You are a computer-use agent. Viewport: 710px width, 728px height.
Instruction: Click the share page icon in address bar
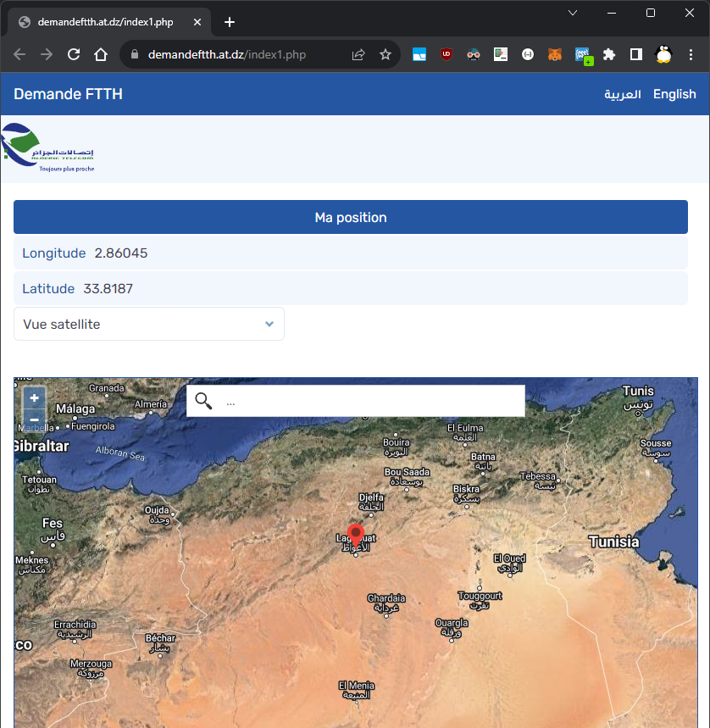(x=358, y=54)
